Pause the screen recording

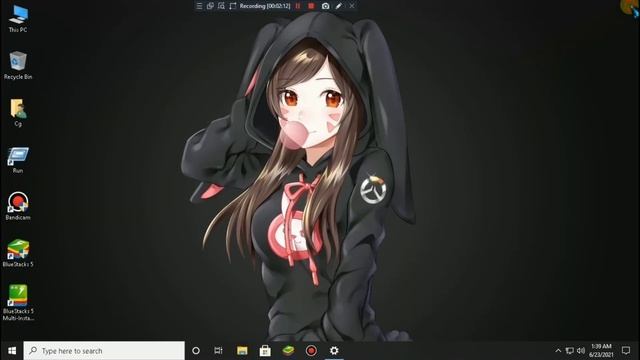click(x=298, y=6)
